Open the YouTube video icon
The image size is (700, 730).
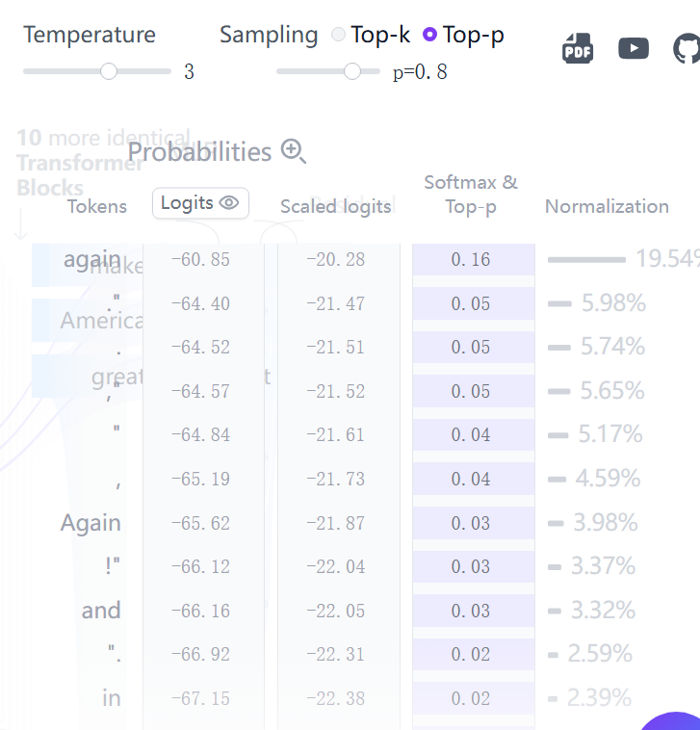pyautogui.click(x=634, y=48)
